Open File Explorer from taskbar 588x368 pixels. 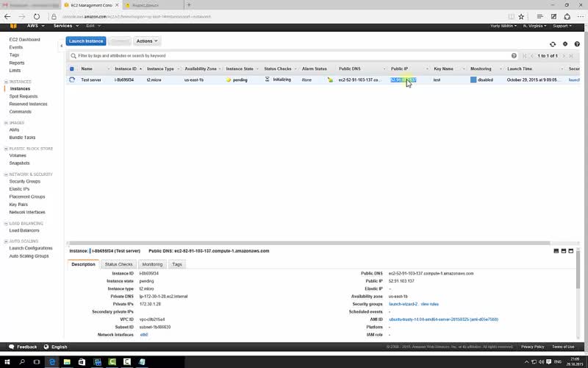pos(67,362)
